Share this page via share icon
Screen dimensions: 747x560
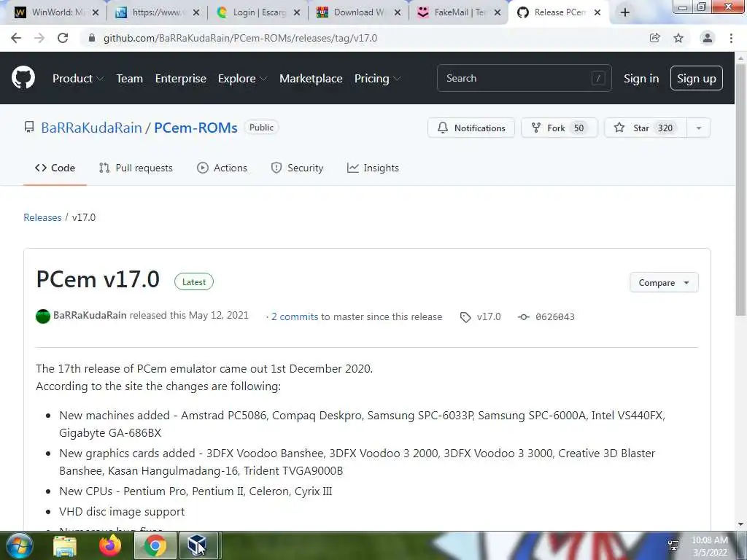point(655,38)
